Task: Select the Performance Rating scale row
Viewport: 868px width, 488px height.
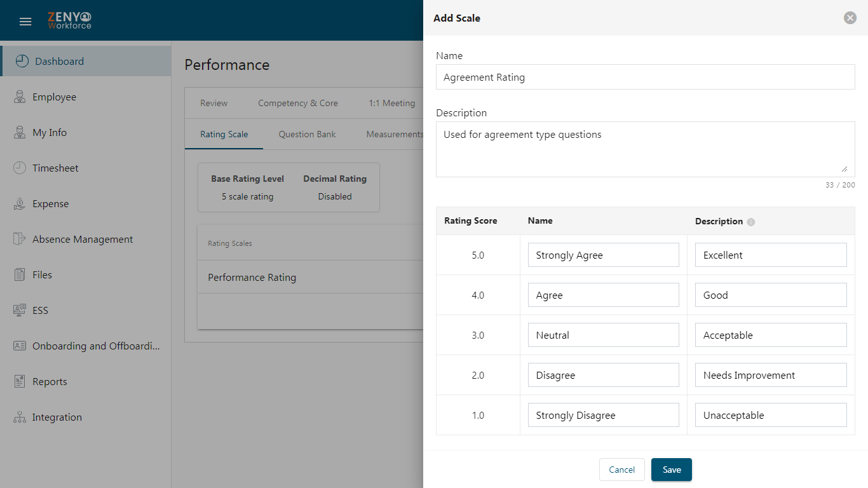Action: (311, 278)
